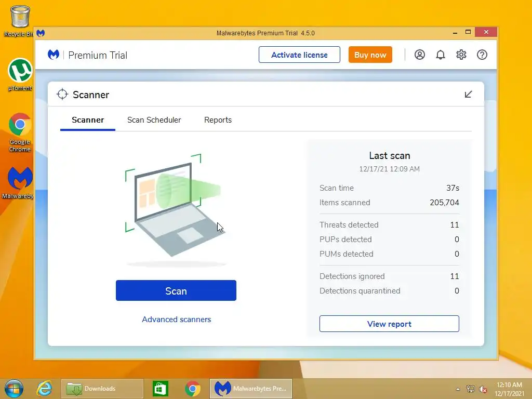Image resolution: width=532 pixels, height=399 pixels.
Task: Click the 'PUPs detected' label
Action: [x=345, y=239]
